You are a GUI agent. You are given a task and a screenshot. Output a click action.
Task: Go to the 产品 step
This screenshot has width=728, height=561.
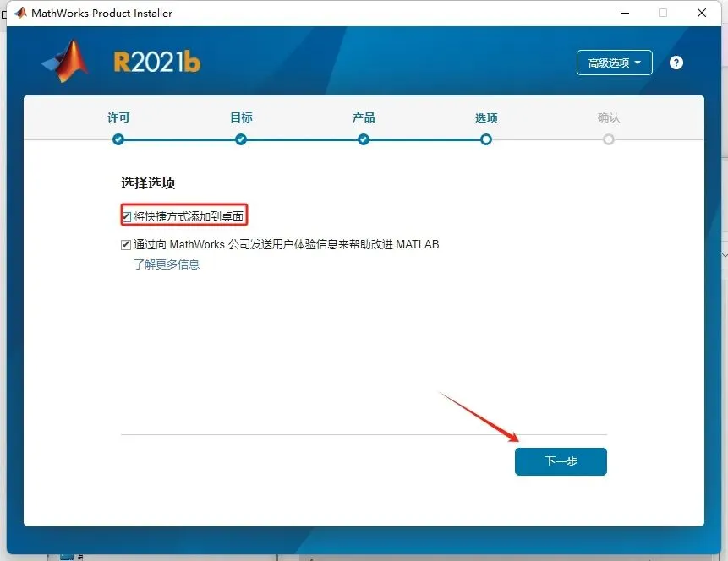(364, 118)
